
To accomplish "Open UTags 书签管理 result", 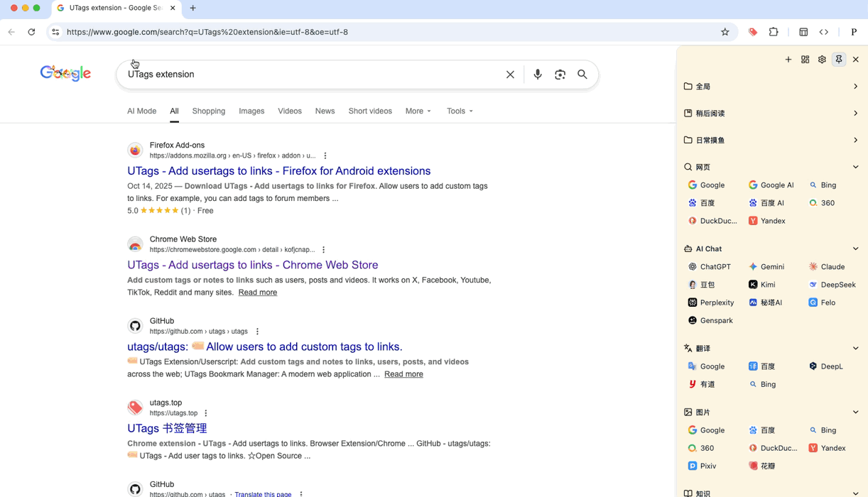I will [167, 428].
